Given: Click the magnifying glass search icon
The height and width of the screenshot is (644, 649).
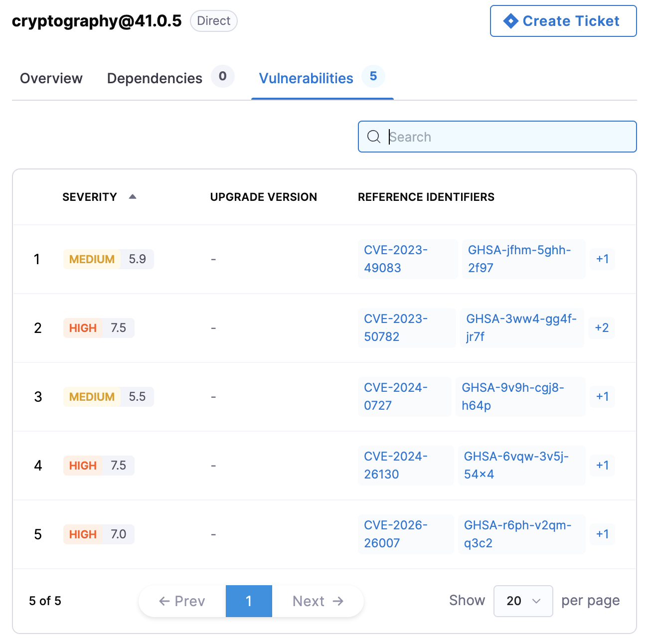Looking at the screenshot, I should [x=373, y=137].
